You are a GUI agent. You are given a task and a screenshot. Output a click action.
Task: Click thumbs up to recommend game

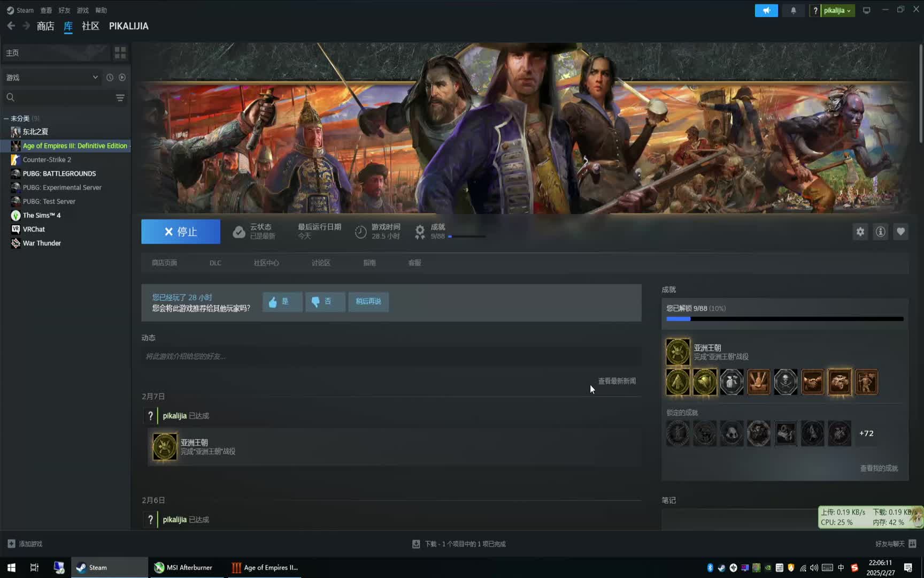(x=282, y=302)
